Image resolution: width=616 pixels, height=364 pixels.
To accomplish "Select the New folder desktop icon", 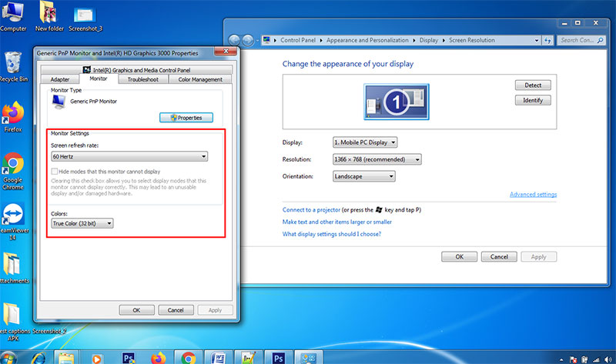I will 49,14.
